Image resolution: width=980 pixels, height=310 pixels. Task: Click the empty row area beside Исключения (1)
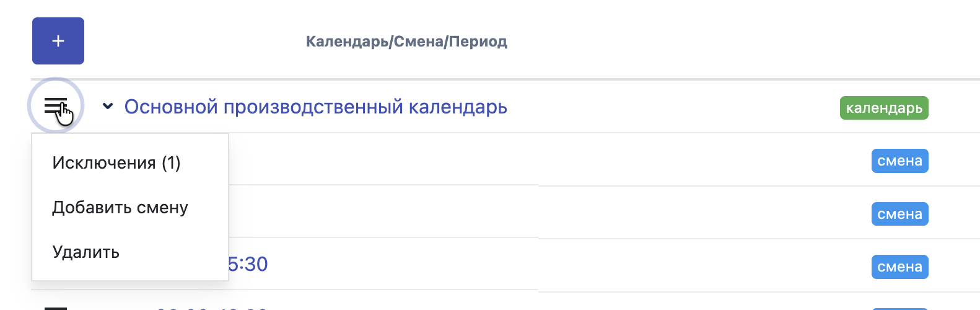coord(496,160)
